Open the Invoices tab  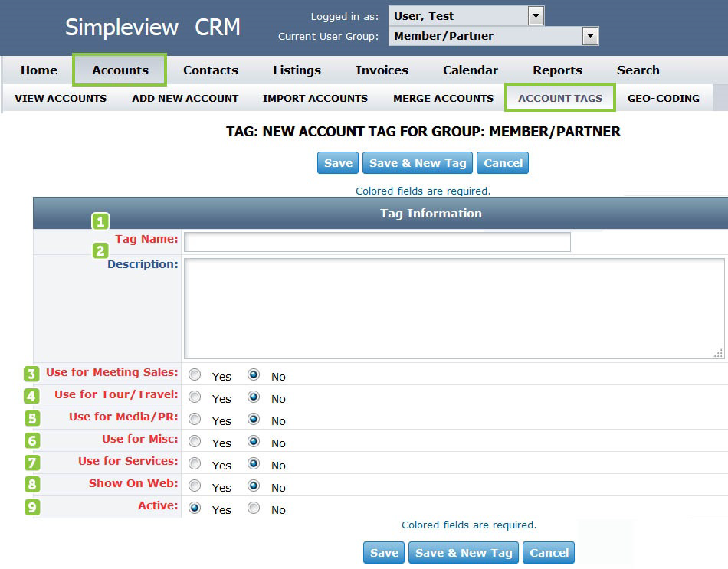(382, 70)
